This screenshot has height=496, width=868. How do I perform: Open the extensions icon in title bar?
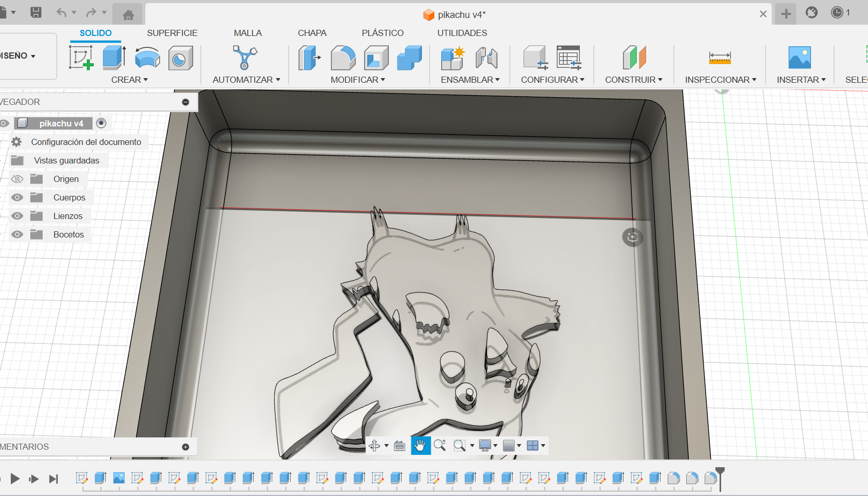(x=812, y=12)
